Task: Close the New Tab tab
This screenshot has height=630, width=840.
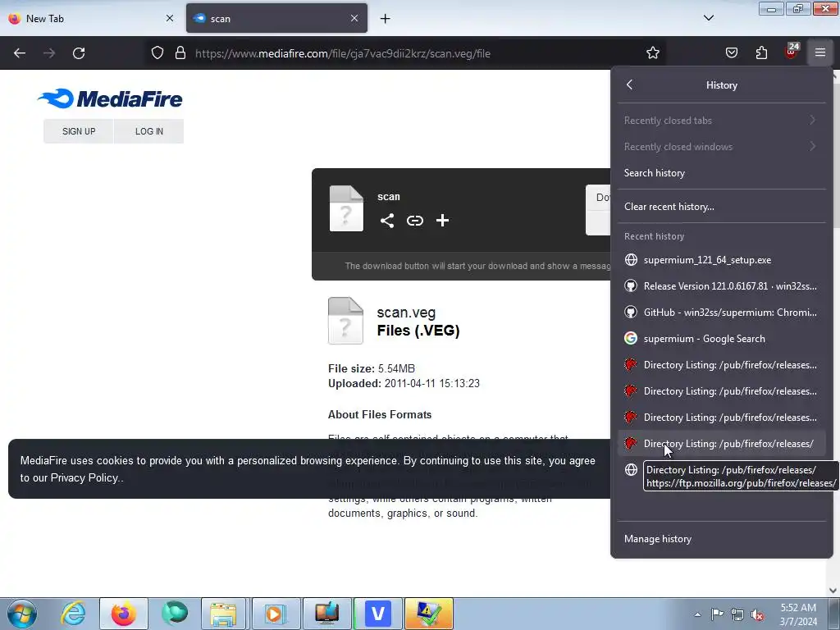Action: [x=170, y=18]
